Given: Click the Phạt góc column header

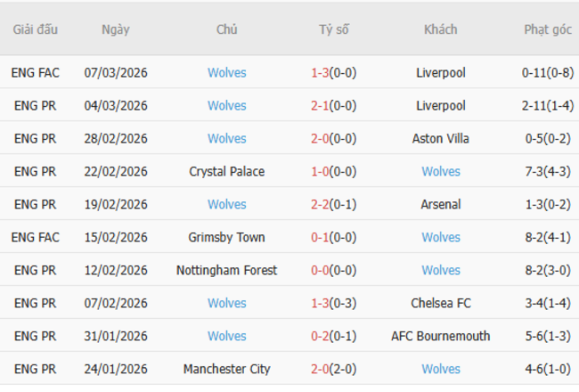Looking at the screenshot, I should [548, 29].
